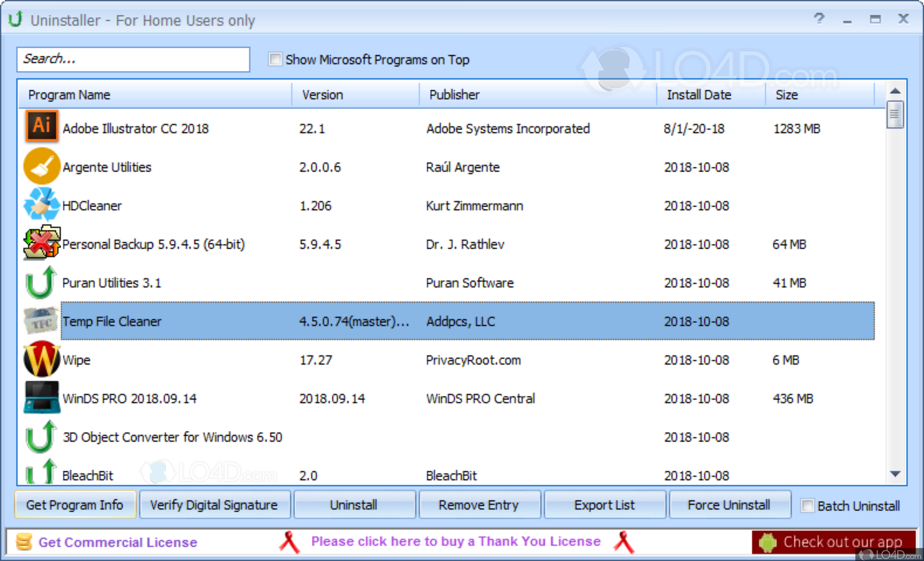924x561 pixels.
Task: Click the Personal Backup folder icon
Action: click(x=42, y=243)
